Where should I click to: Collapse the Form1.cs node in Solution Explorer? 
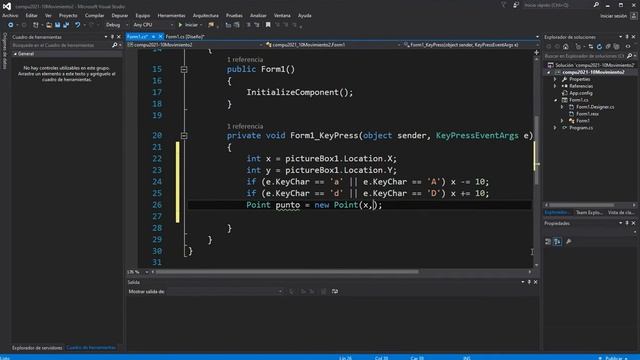point(556,100)
